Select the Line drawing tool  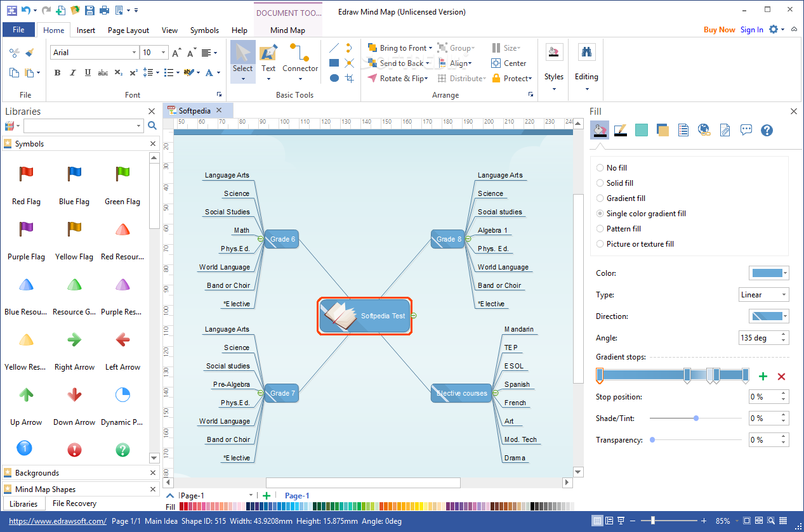[334, 48]
